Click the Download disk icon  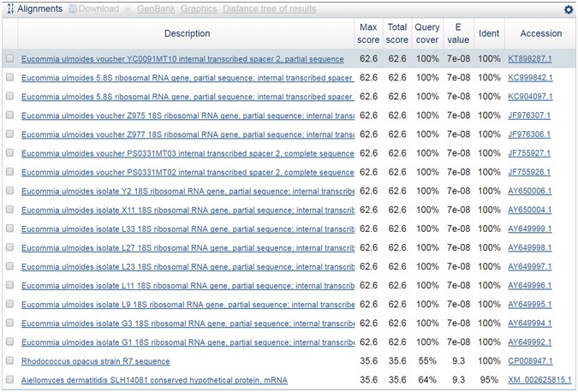pyautogui.click(x=73, y=9)
